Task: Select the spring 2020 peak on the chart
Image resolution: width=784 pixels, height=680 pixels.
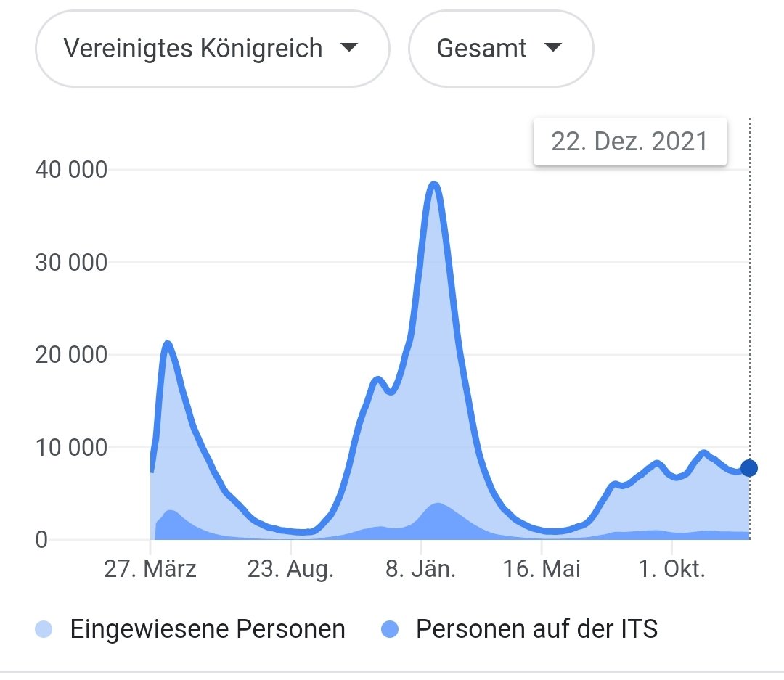Action: pos(167,344)
